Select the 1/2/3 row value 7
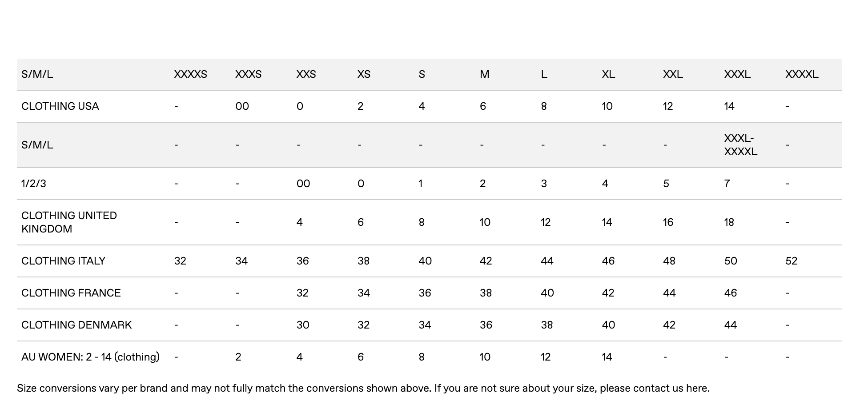The height and width of the screenshot is (401, 868). click(727, 184)
